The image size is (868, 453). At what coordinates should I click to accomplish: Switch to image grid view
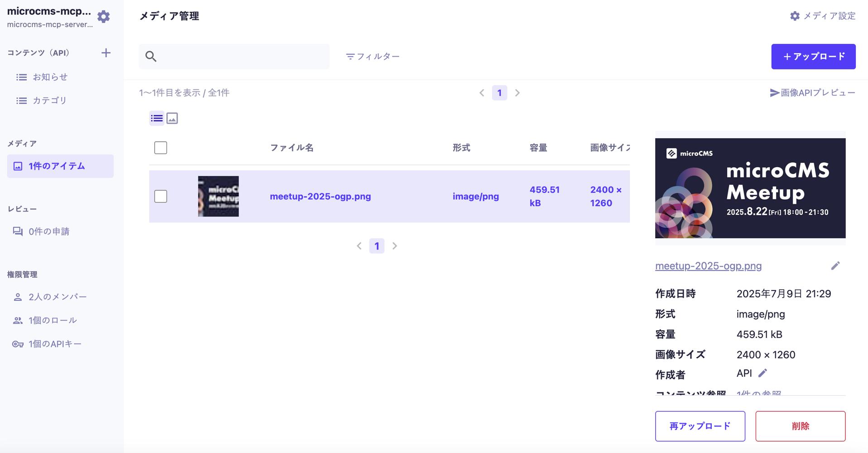tap(172, 118)
